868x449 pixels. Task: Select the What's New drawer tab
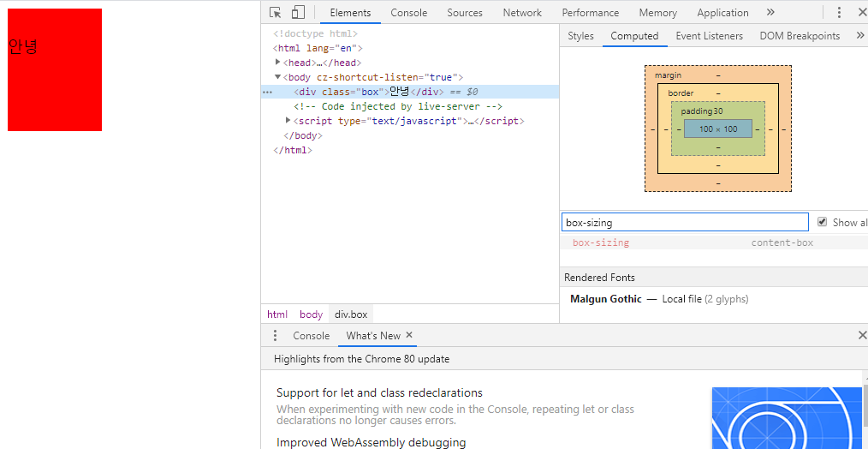point(373,335)
